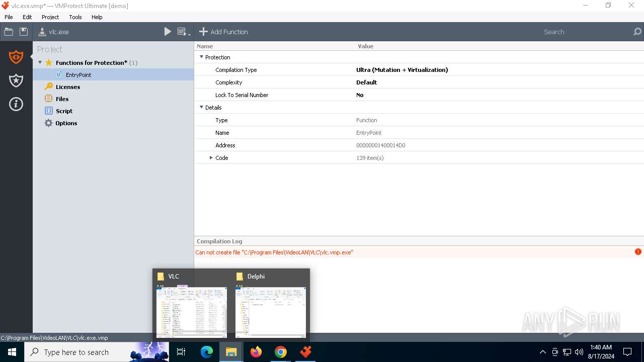Viewport: 644px width, 362px height.
Task: Open the Edit menu
Action: (27, 17)
